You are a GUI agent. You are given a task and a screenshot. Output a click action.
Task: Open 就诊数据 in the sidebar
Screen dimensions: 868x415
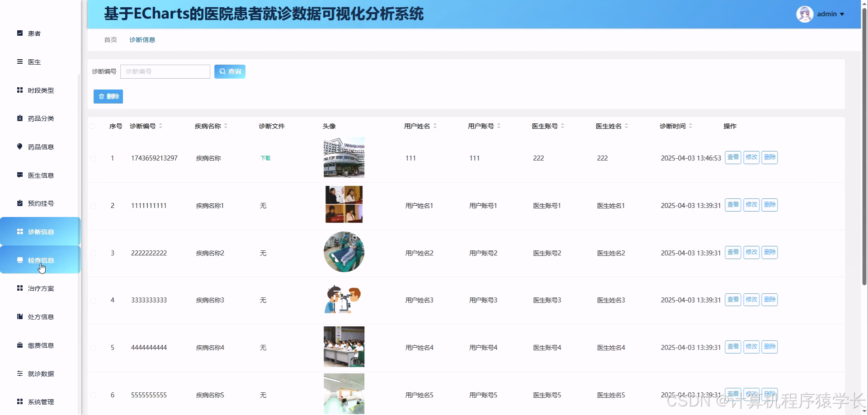[x=40, y=374]
